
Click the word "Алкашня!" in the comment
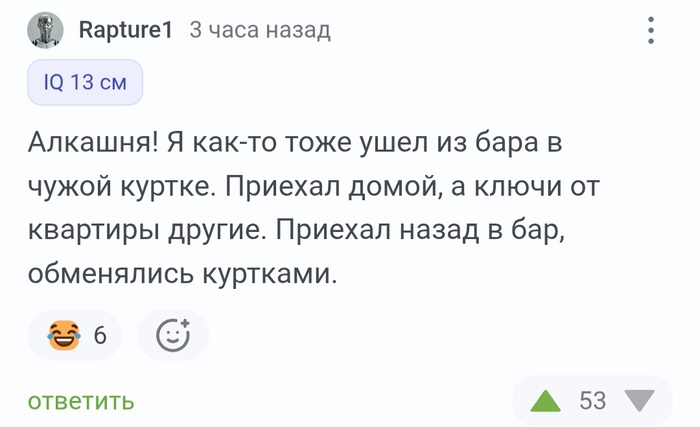92,143
